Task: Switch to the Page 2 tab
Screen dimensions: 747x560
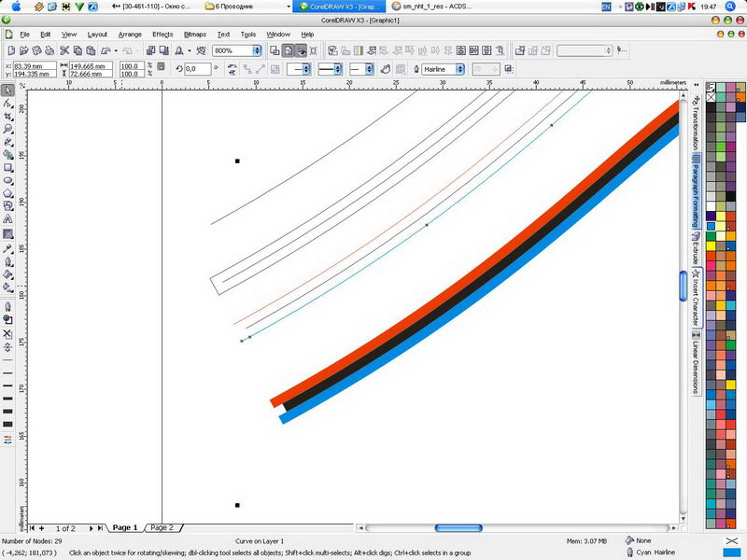Action: click(x=162, y=527)
